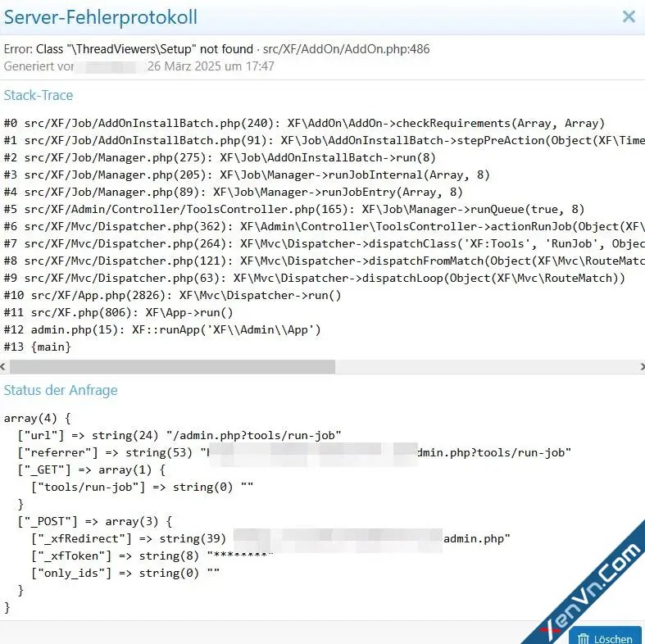Click the ["referrer"] string(53) line

(294, 453)
